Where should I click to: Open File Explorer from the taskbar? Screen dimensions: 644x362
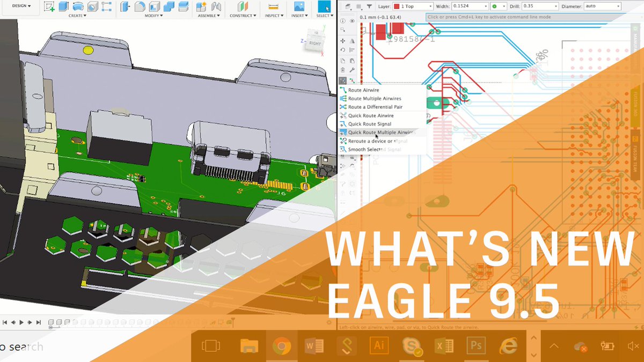(250, 346)
